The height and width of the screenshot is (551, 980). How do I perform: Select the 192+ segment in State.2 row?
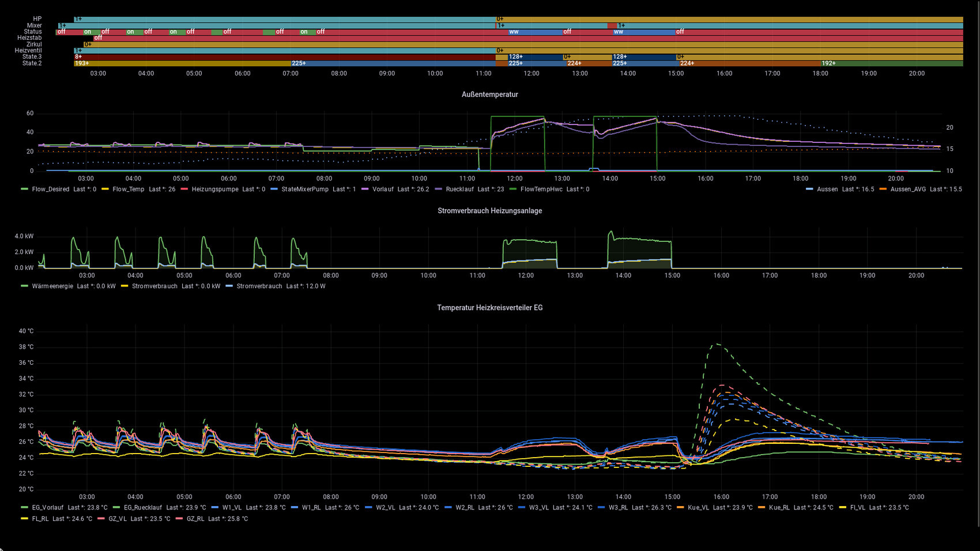click(891, 63)
